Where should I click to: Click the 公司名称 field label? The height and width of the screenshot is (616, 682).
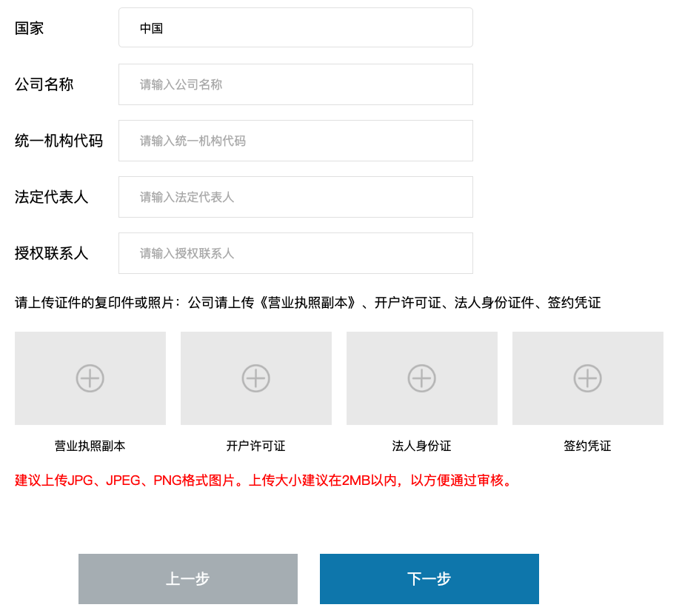click(44, 84)
